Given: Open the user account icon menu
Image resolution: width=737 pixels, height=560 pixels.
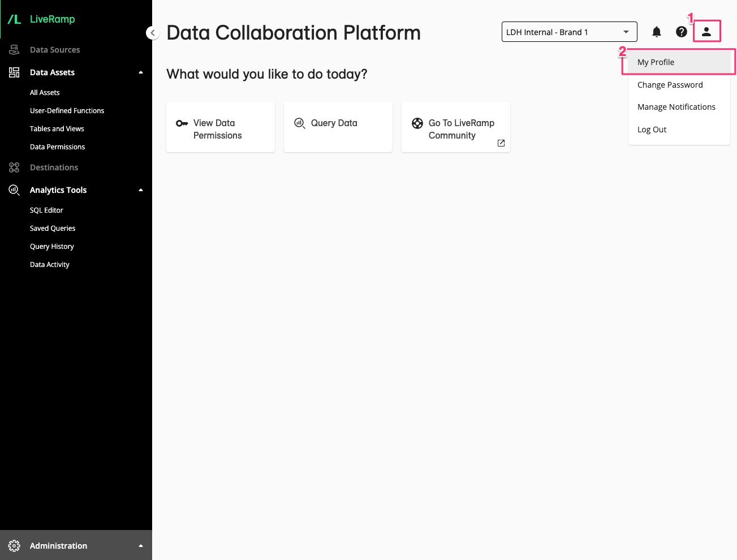Looking at the screenshot, I should pyautogui.click(x=706, y=32).
